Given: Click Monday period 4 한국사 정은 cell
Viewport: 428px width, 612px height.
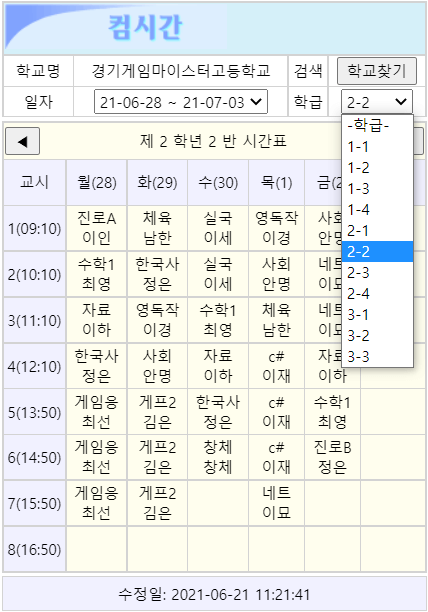Looking at the screenshot, I should click(x=97, y=366).
